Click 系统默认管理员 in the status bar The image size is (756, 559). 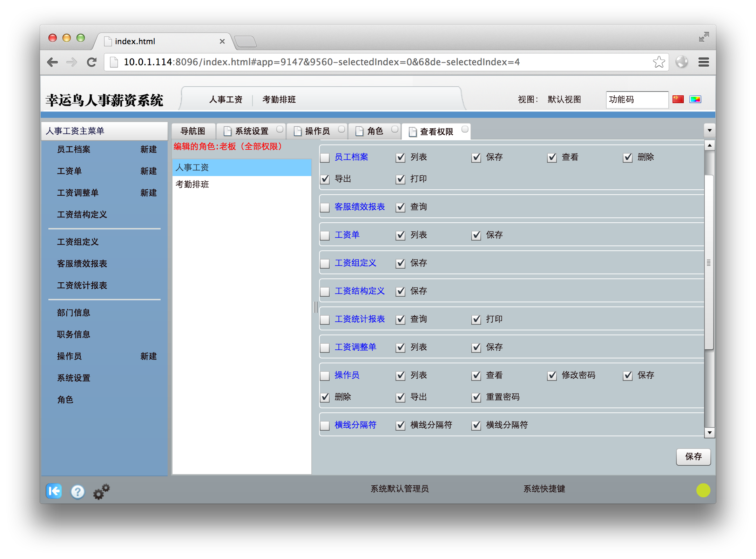pos(400,489)
